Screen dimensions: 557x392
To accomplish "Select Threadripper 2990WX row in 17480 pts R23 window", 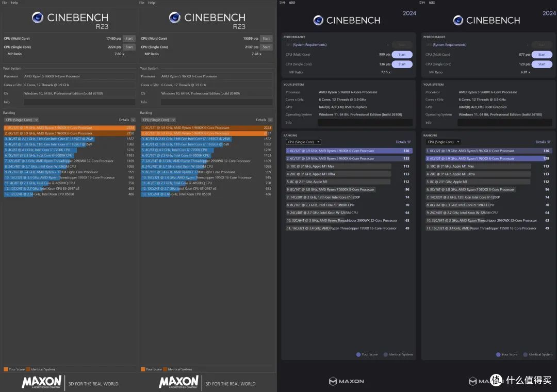I will (69, 161).
